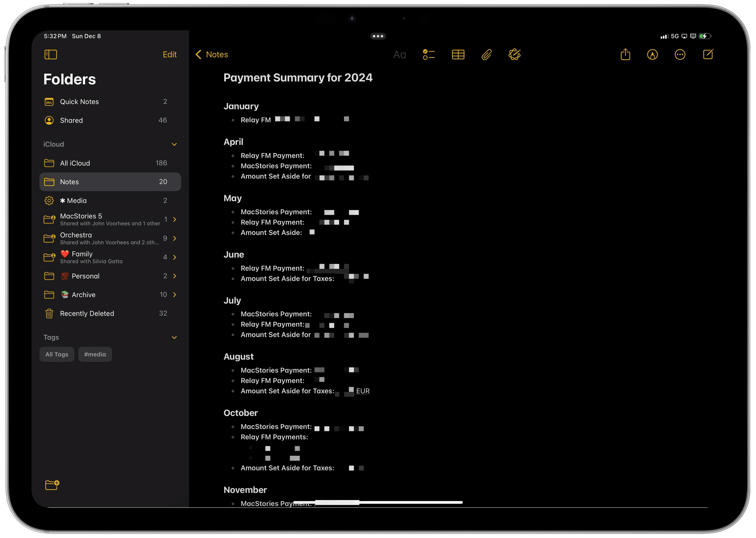
Task: Filter by the #media tag
Action: pyautogui.click(x=95, y=354)
